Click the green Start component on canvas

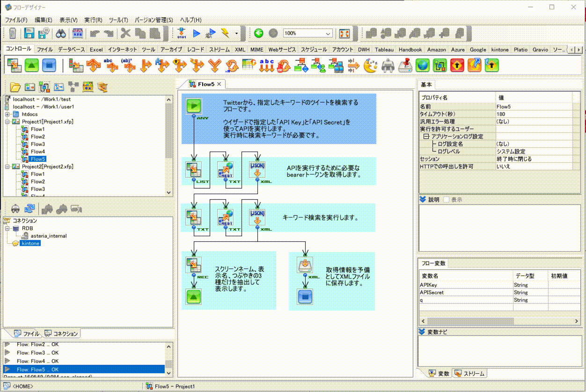click(193, 106)
